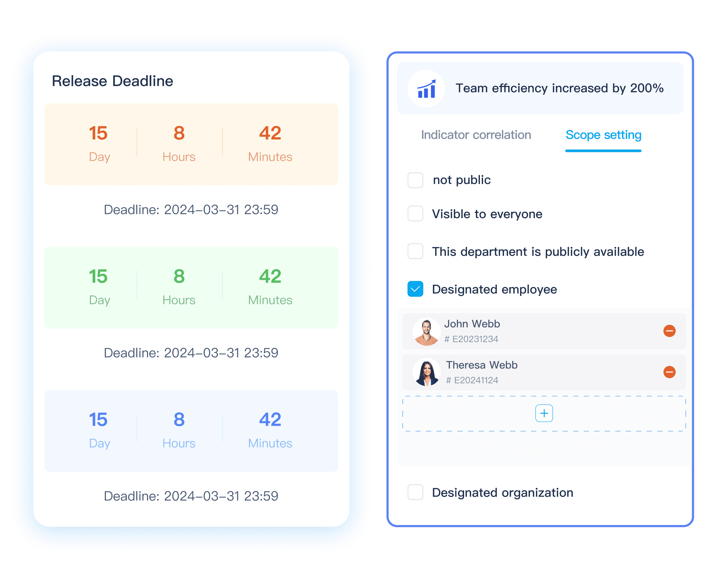Image resolution: width=728 pixels, height=578 pixels.
Task: Select the Scope setting tab
Action: click(603, 135)
